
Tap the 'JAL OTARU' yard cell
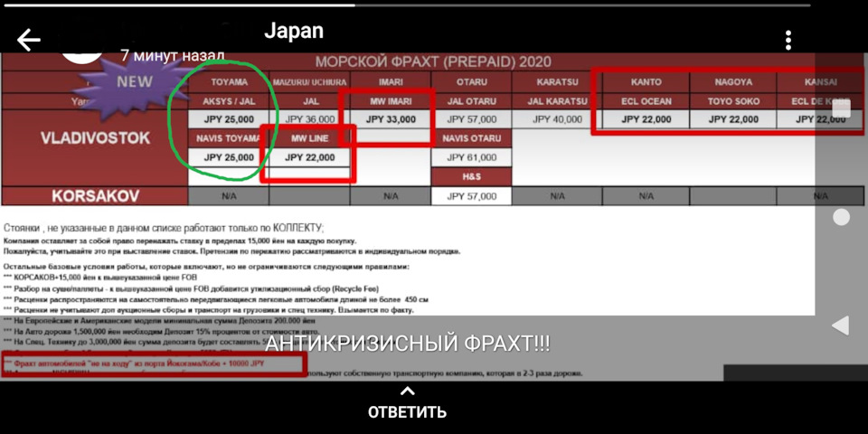pyautogui.click(x=472, y=102)
